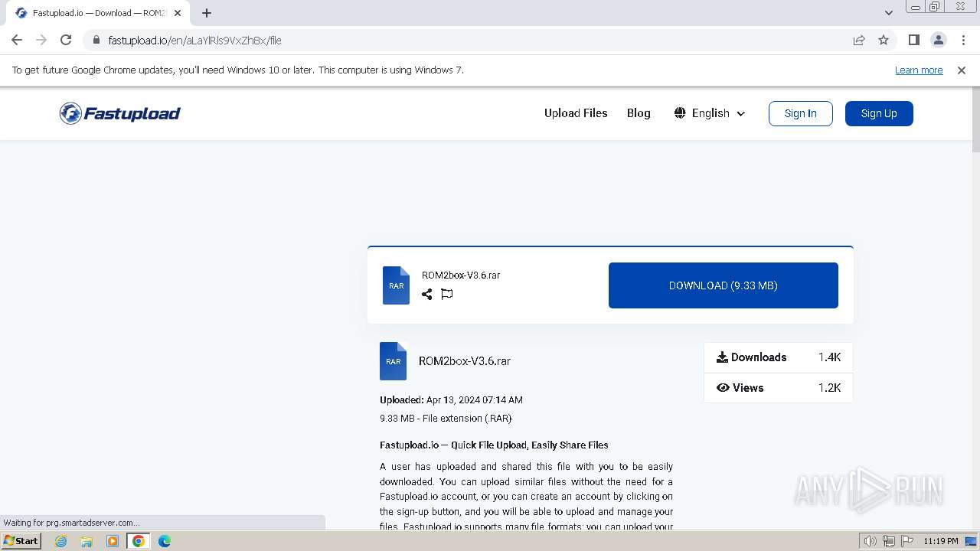
Task: Click the Views 1.2K stat row
Action: pos(778,388)
